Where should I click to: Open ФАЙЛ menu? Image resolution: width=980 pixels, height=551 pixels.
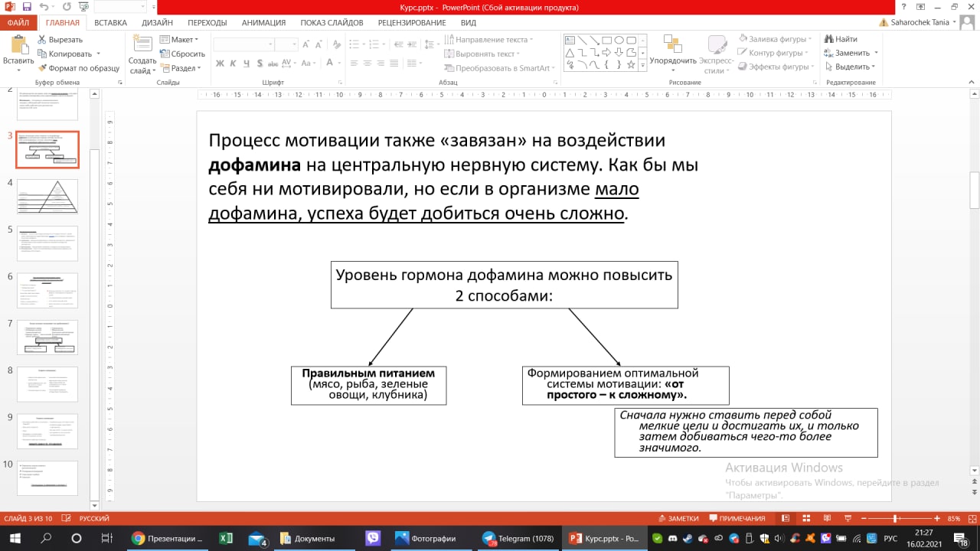(x=17, y=23)
